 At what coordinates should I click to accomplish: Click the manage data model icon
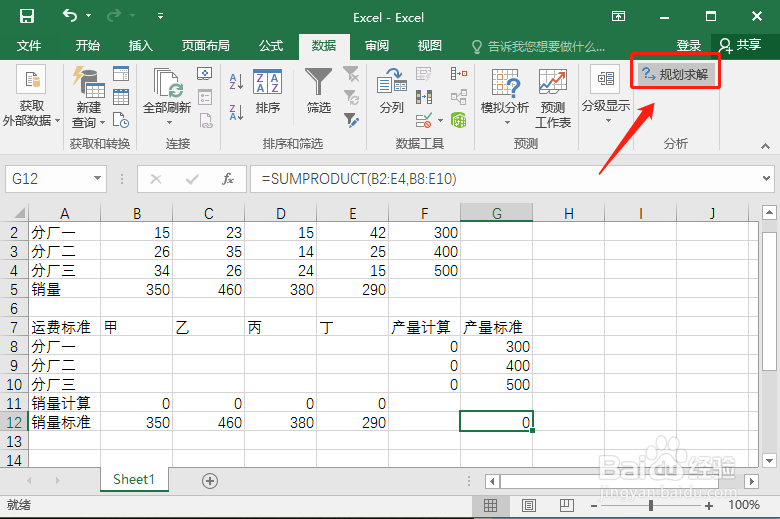(x=459, y=120)
